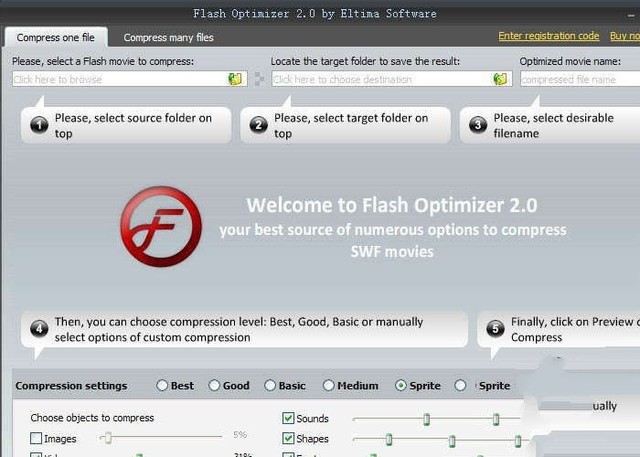Choose the Good compression level
640x457 pixels.
pyautogui.click(x=214, y=386)
